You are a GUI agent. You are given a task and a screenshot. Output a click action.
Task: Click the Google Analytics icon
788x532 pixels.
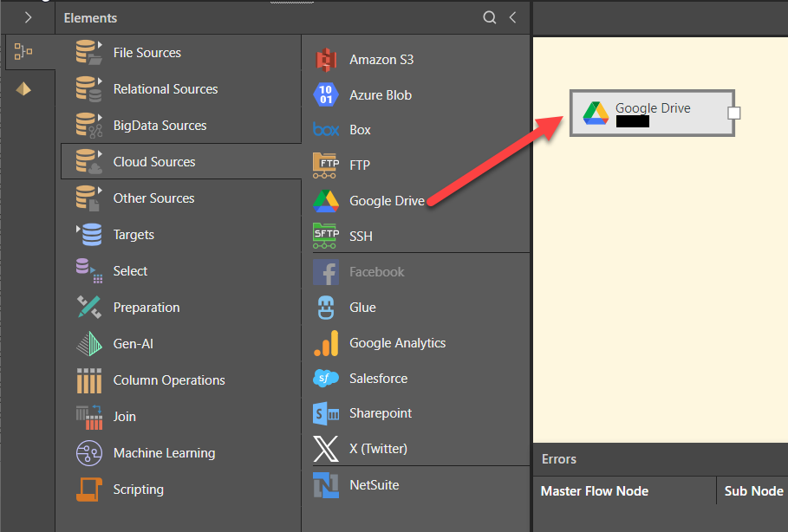point(326,343)
